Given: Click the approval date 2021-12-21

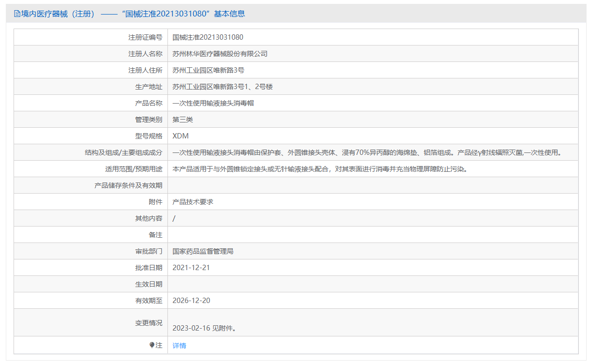Looking at the screenshot, I should click(191, 268).
